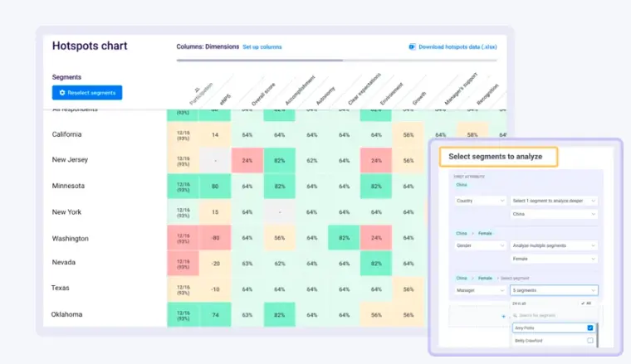Expand the Gender attribute dropdown

click(x=480, y=246)
